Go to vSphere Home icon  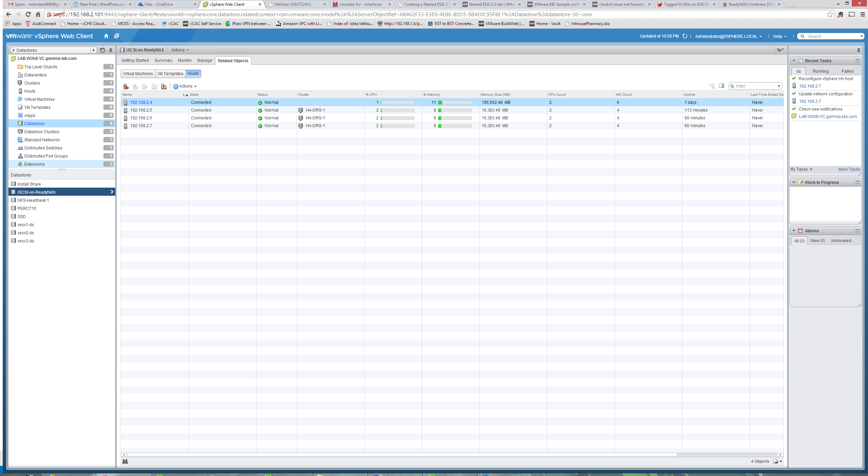pos(106,36)
